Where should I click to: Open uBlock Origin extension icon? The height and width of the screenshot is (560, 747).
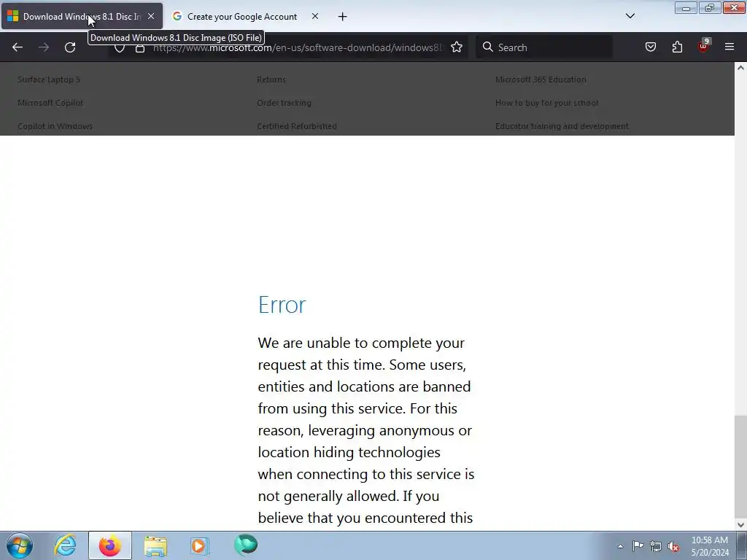click(703, 46)
